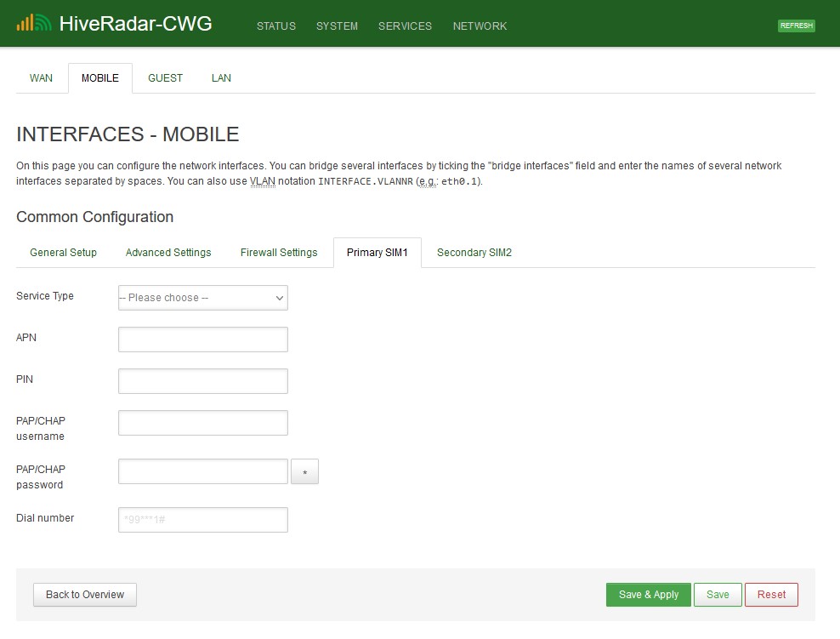Switch to the LAN interface tab
This screenshot has height=639, width=840.
click(x=221, y=78)
